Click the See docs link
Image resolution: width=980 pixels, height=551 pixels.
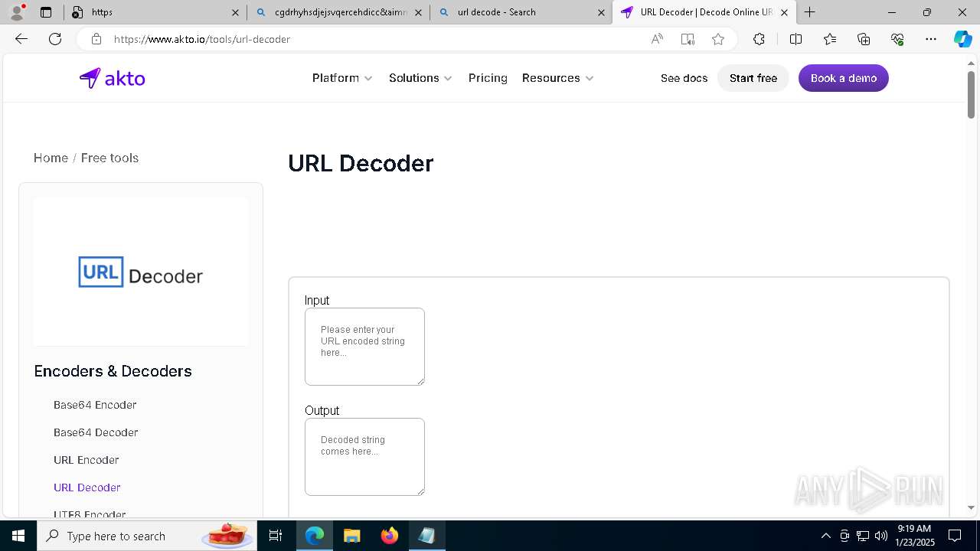click(684, 78)
